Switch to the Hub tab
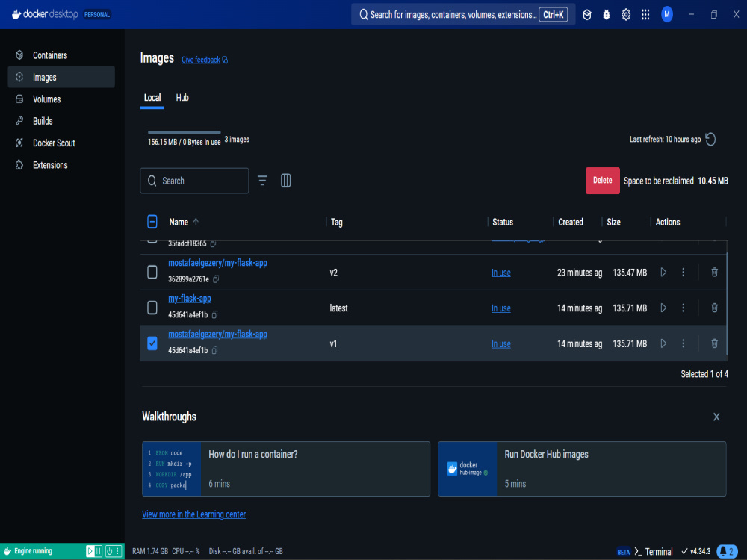Image resolution: width=747 pixels, height=560 pixels. click(x=182, y=98)
